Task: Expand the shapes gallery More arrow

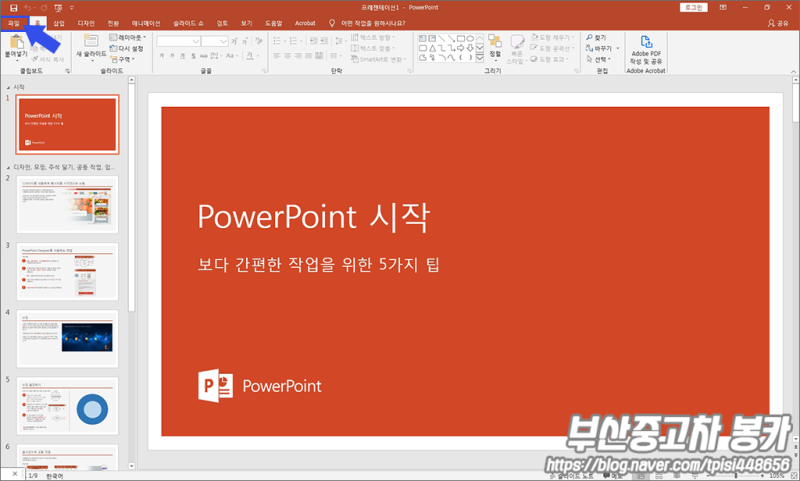Action: click(x=480, y=58)
